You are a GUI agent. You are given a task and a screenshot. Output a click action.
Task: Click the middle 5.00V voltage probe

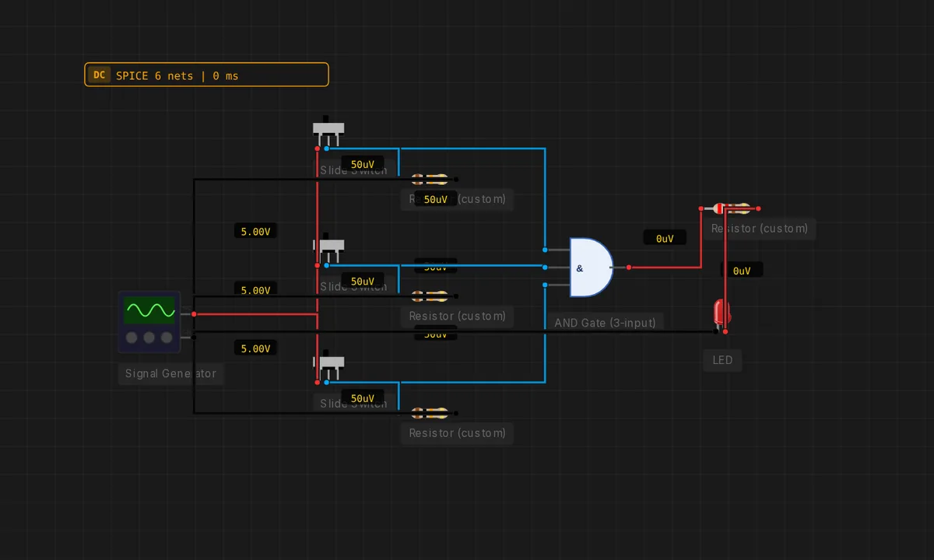(255, 290)
